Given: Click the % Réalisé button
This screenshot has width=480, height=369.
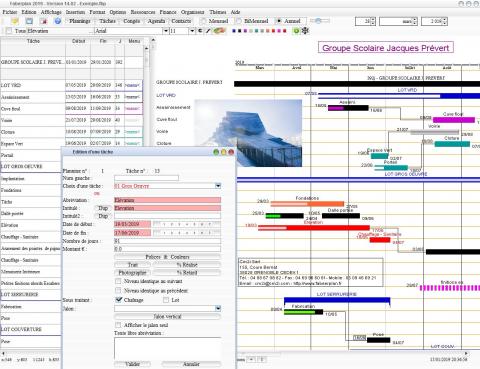Looking at the screenshot, I should click(x=187, y=265).
